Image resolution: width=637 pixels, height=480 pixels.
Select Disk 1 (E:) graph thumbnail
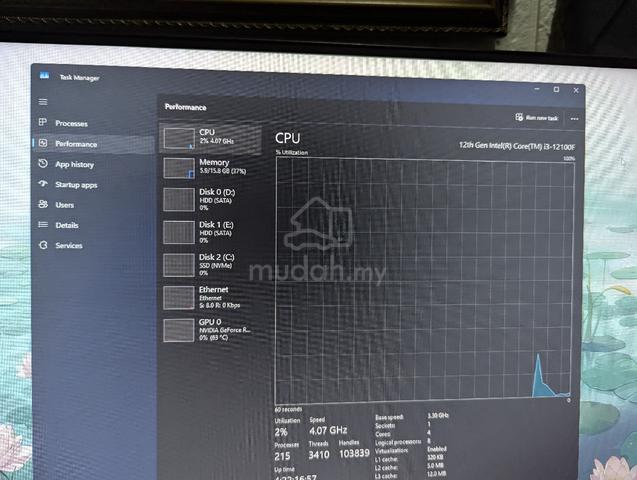(x=179, y=232)
